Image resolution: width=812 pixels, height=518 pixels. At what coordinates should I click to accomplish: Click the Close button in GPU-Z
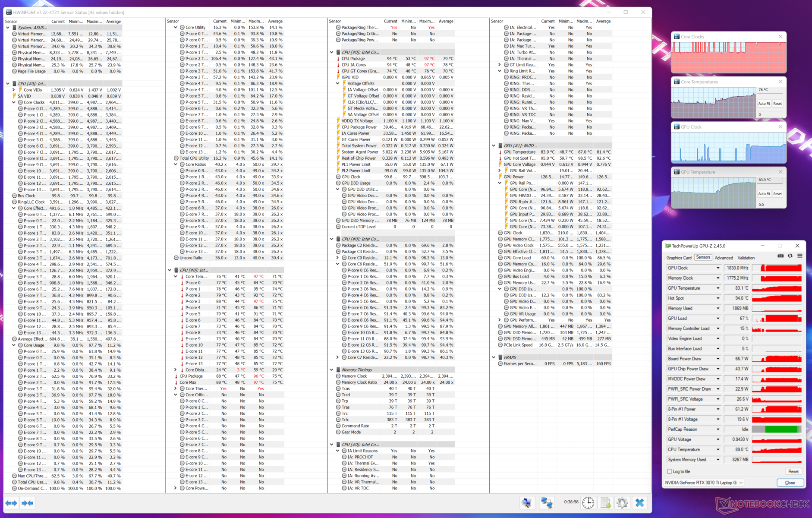tap(790, 483)
